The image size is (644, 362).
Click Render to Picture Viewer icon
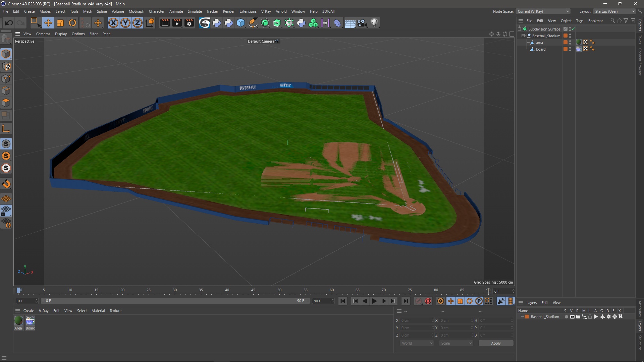177,23
